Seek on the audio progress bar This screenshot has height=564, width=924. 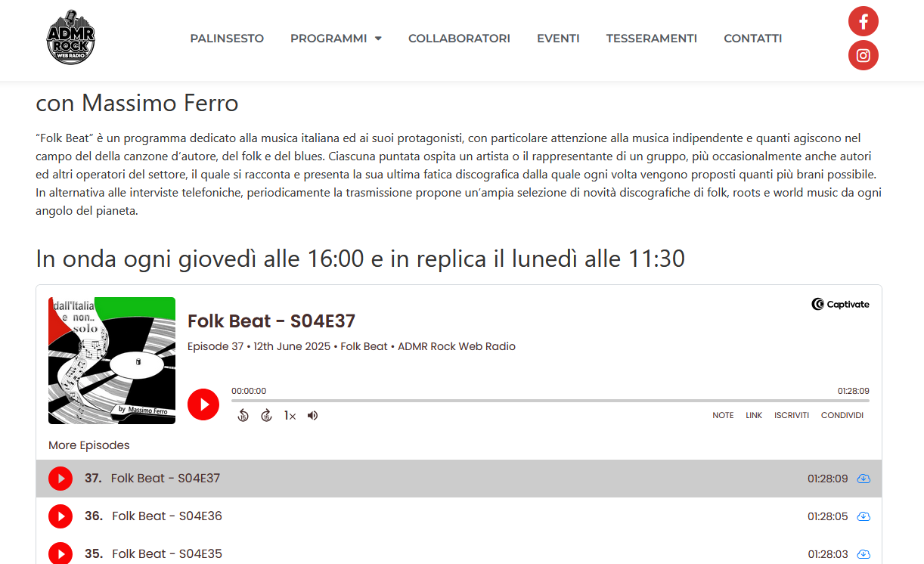[x=550, y=401]
